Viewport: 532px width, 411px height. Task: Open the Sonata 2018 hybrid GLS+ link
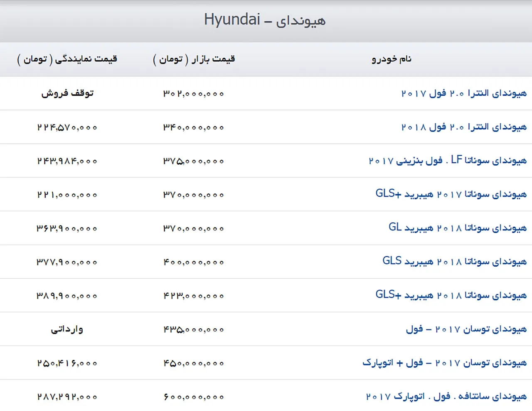[x=451, y=295]
